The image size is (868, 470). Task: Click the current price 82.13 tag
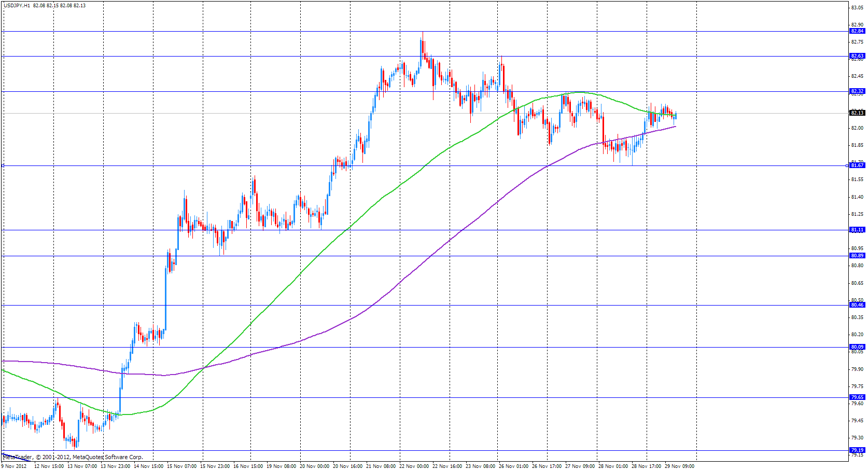tap(857, 113)
